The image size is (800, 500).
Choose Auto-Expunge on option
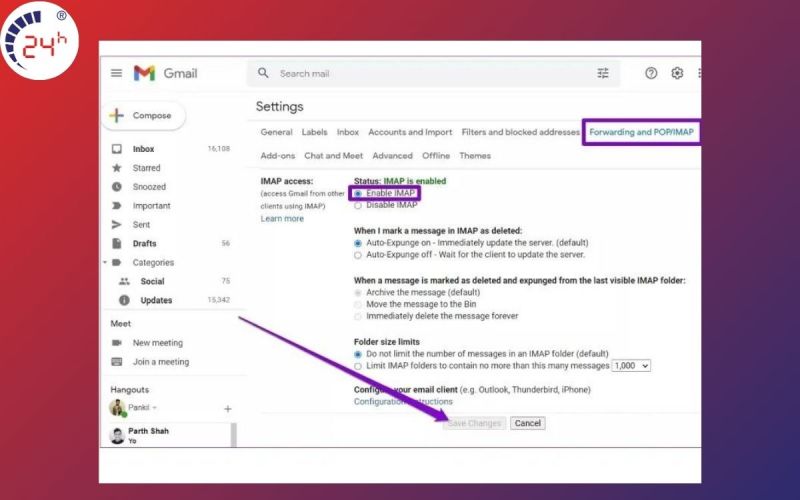coord(358,243)
